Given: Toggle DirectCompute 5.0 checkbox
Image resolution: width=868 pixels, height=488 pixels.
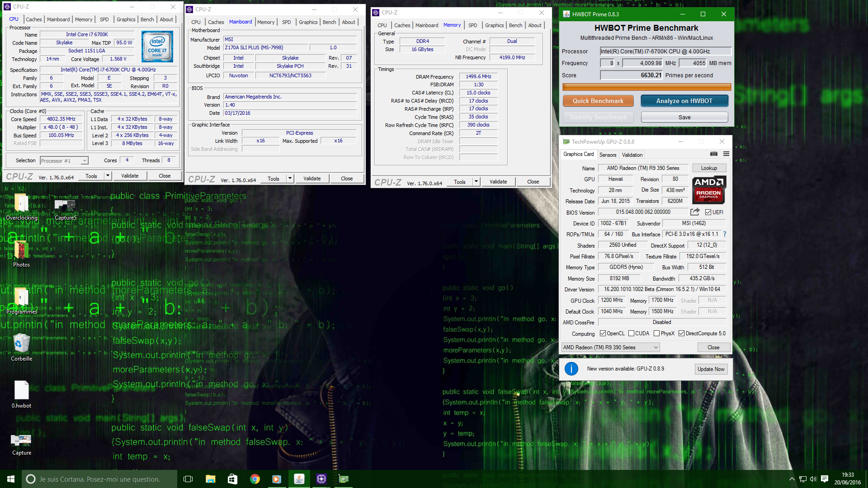Looking at the screenshot, I should point(681,333).
